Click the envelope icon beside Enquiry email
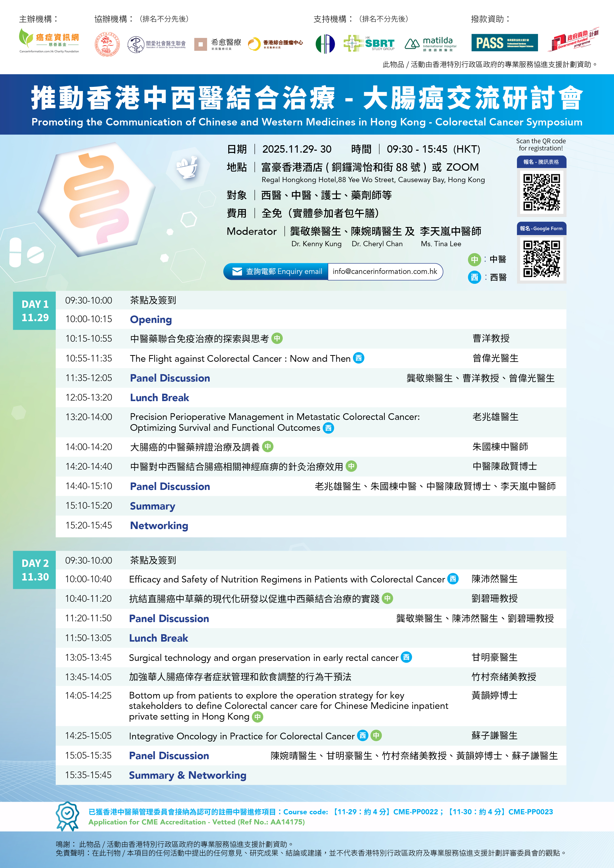The image size is (614, 868). [237, 271]
